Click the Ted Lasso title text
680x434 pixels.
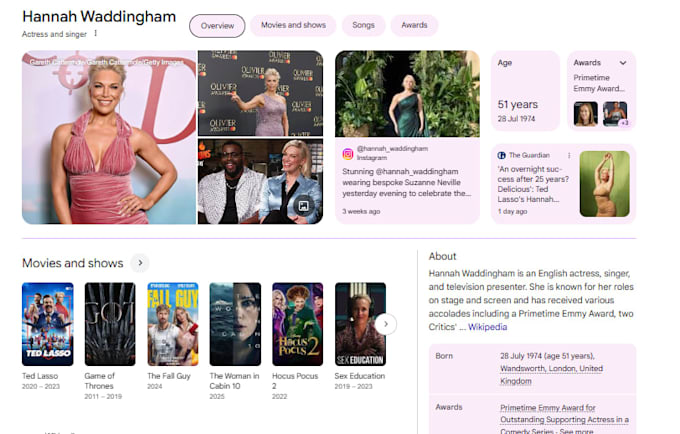tap(40, 376)
